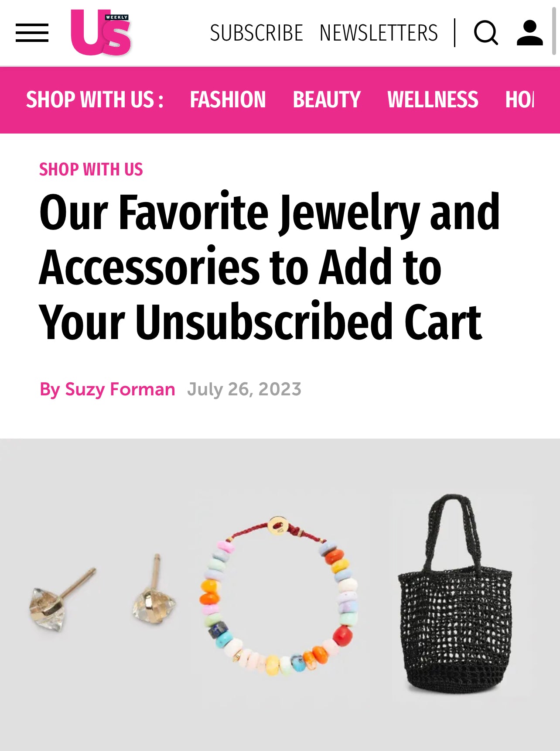Select the person profile icon
This screenshot has width=560, height=751.
[530, 33]
